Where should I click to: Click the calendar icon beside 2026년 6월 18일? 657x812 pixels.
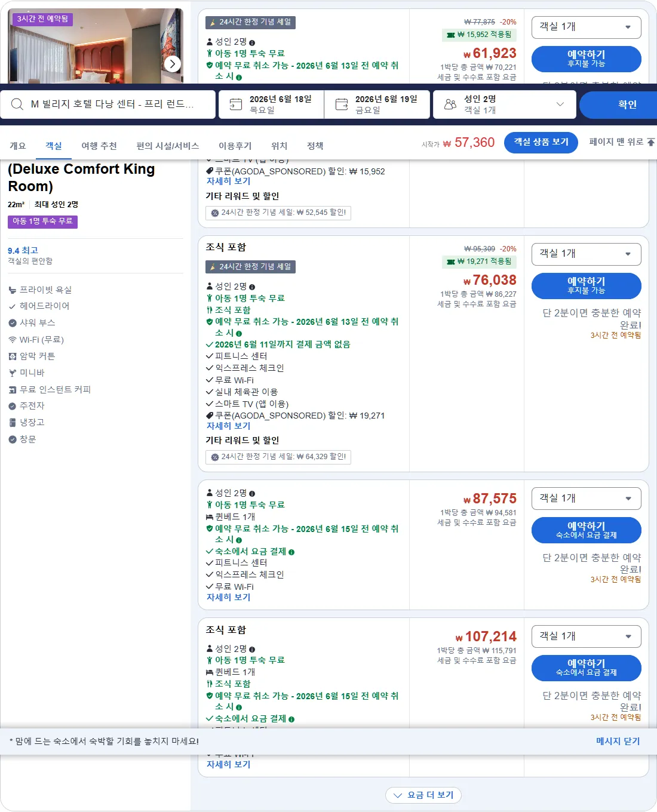(236, 104)
